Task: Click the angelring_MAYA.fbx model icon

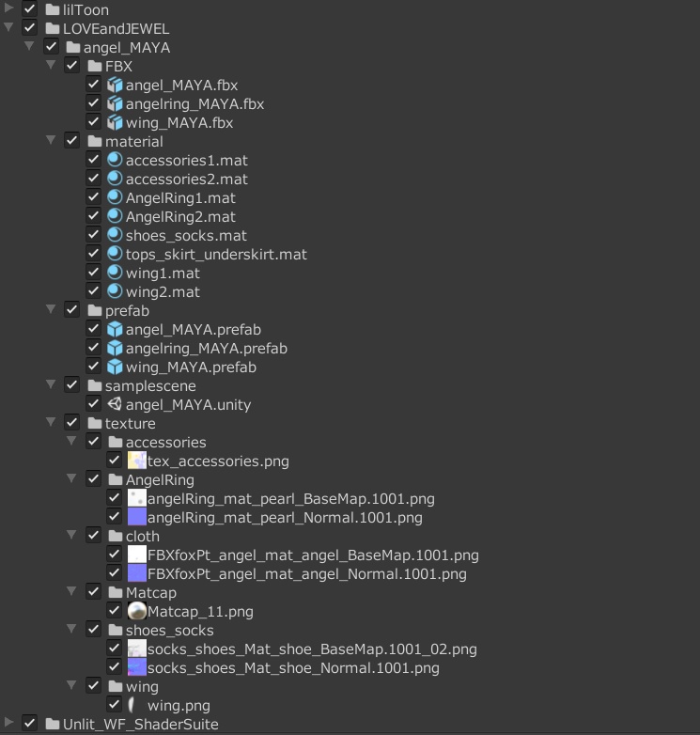Action: pyautogui.click(x=115, y=103)
